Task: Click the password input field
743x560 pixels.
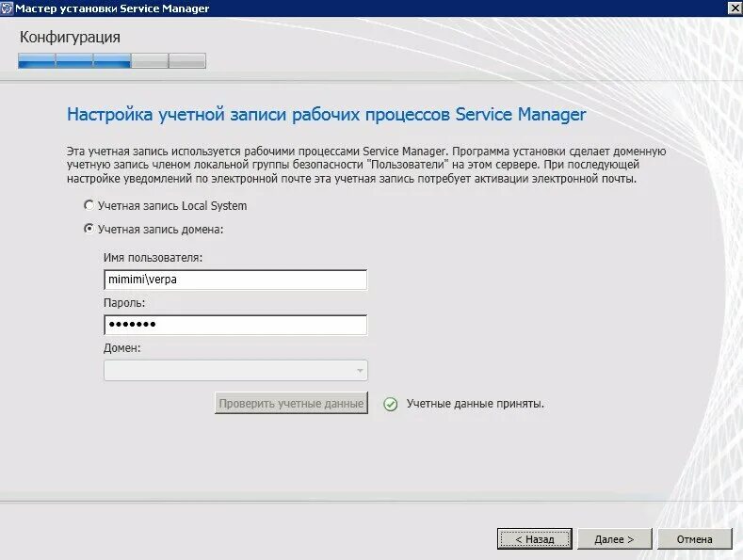Action: (x=235, y=325)
